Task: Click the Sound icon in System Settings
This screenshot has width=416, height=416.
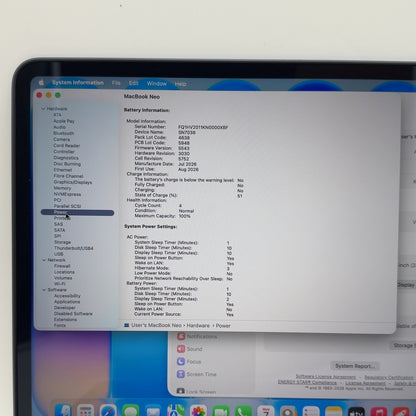Action: click(x=181, y=349)
